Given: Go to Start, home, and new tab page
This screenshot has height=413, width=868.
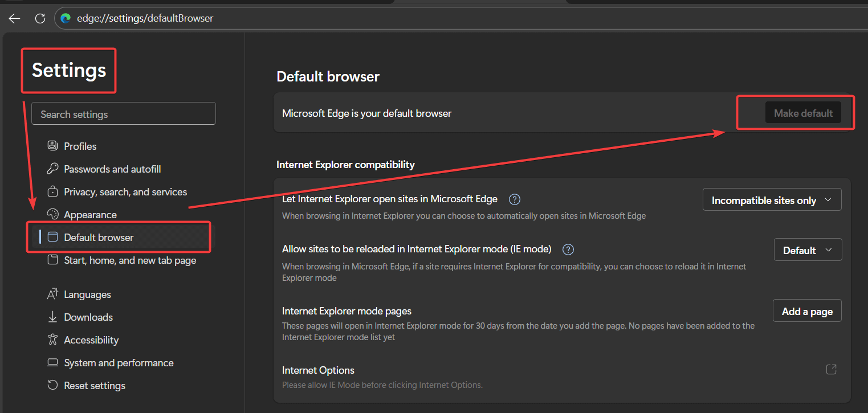Looking at the screenshot, I should (x=129, y=260).
